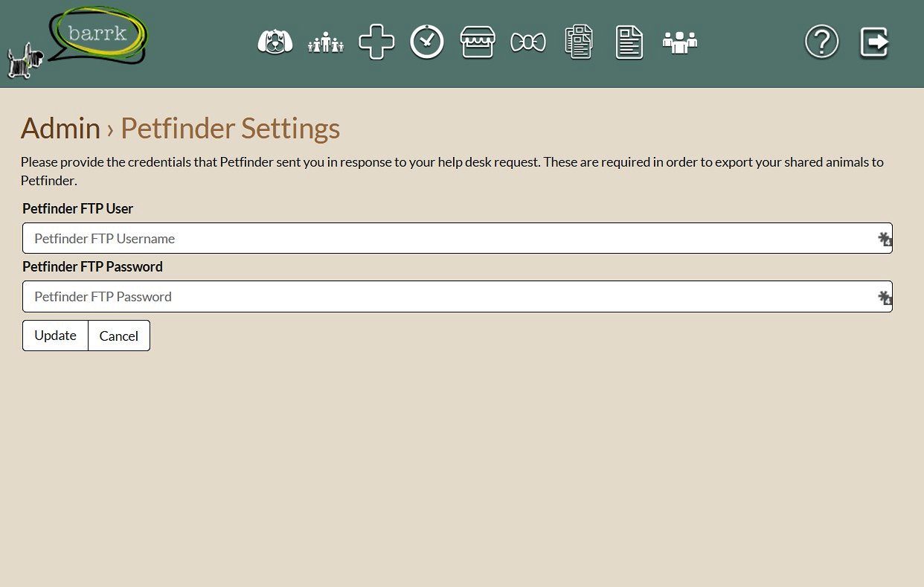Screen dimensions: 924x587
Task: Go back to Admin breadcrumb
Action: (60, 128)
